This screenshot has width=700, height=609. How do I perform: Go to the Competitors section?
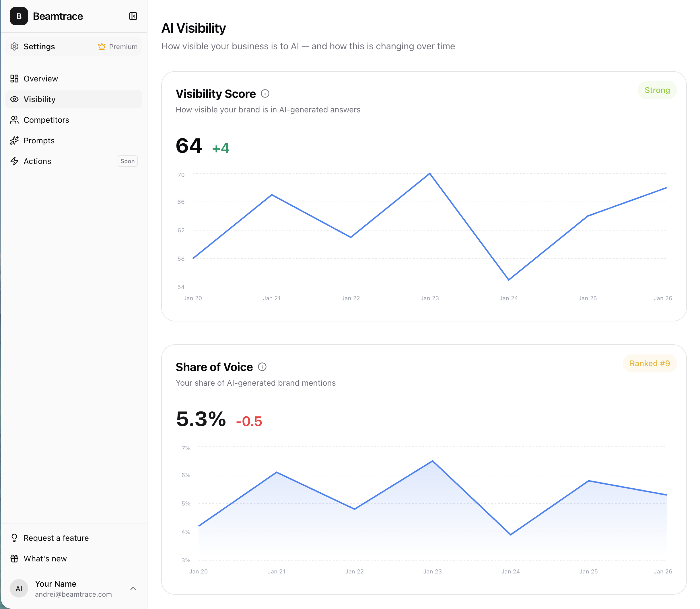(x=46, y=120)
